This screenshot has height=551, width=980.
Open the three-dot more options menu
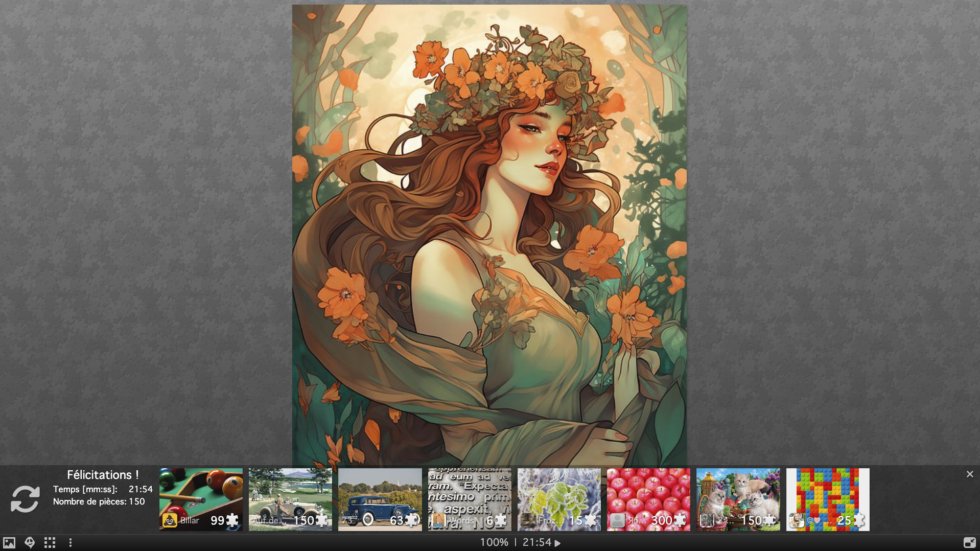(x=71, y=543)
